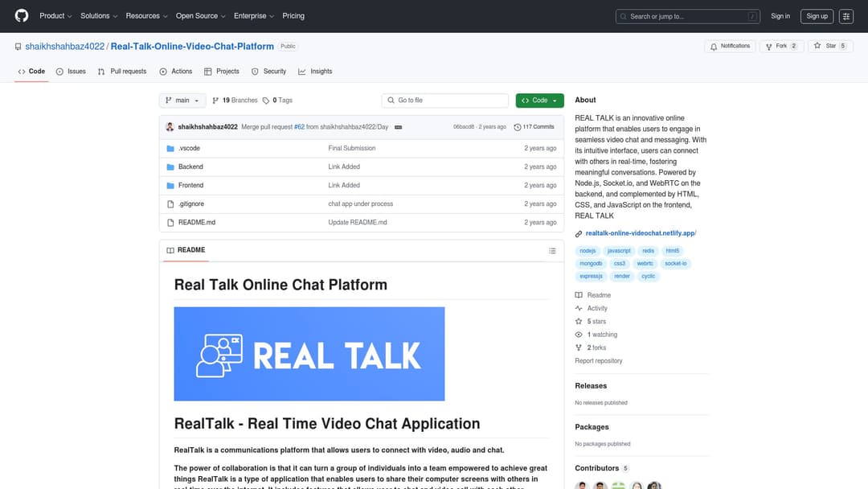Screen dimensions: 868x489
Task: Jump to Readme from About sidebar
Action: tap(593, 295)
